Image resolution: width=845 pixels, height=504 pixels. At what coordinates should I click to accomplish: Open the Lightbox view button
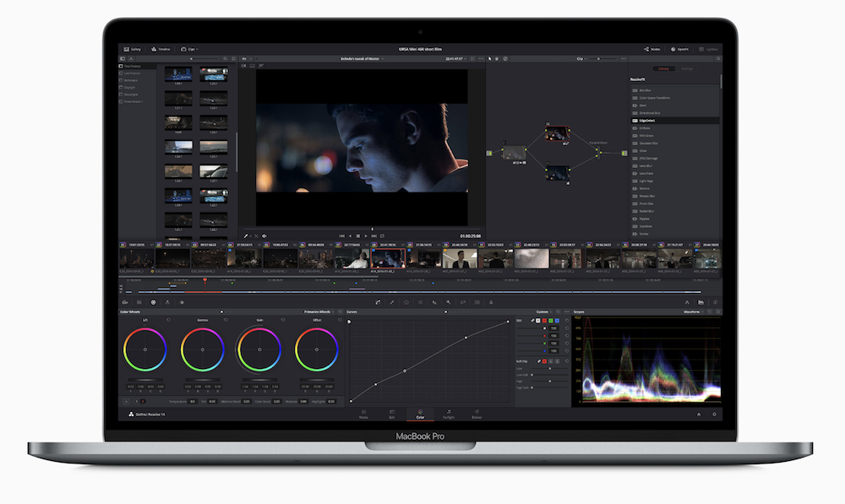click(708, 49)
